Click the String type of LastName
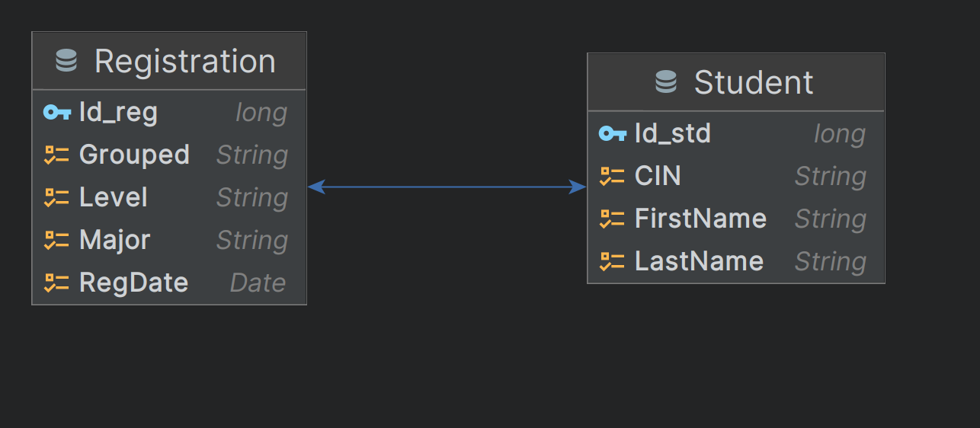The width and height of the screenshot is (980, 428). click(830, 262)
